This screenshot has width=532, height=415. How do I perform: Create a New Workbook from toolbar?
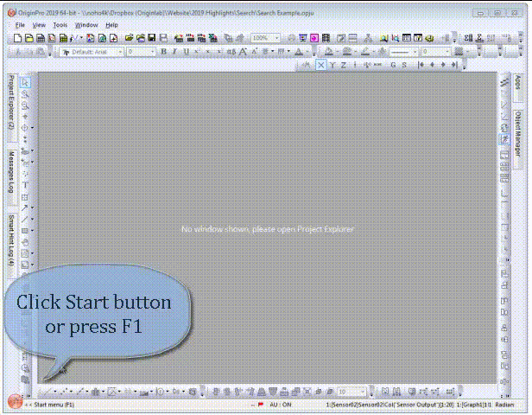[41, 38]
